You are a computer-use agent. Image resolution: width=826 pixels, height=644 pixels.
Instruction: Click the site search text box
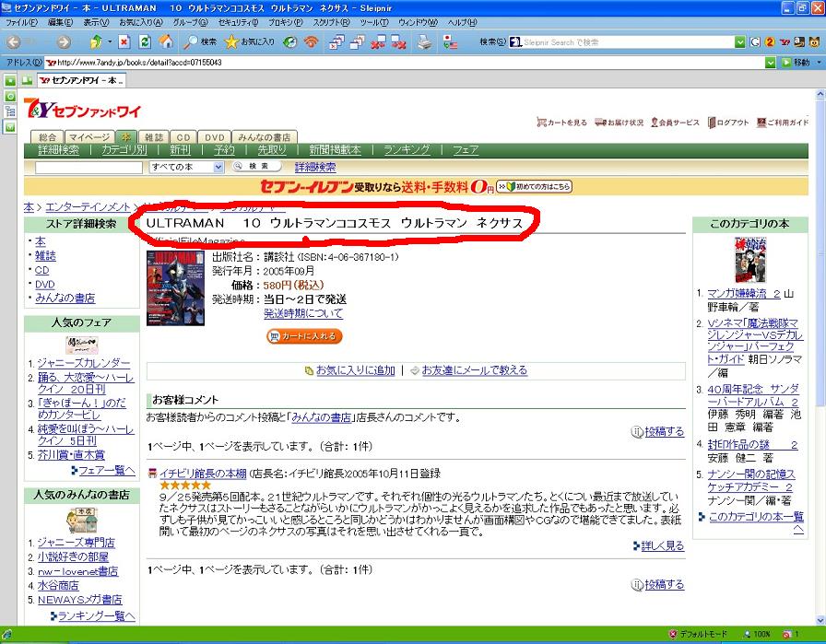(x=88, y=168)
